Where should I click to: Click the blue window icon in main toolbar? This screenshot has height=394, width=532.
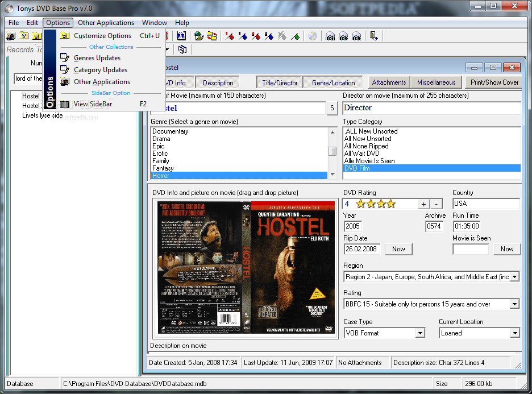coord(181,36)
